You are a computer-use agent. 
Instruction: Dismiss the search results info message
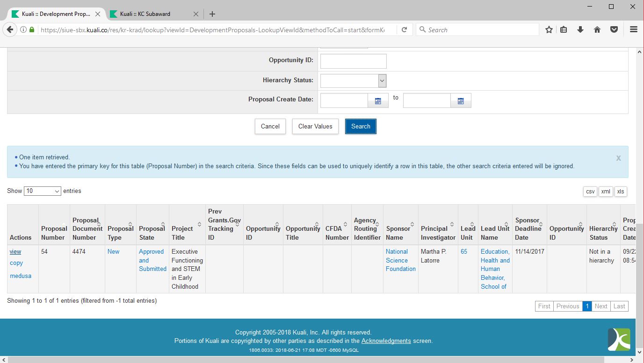click(618, 158)
